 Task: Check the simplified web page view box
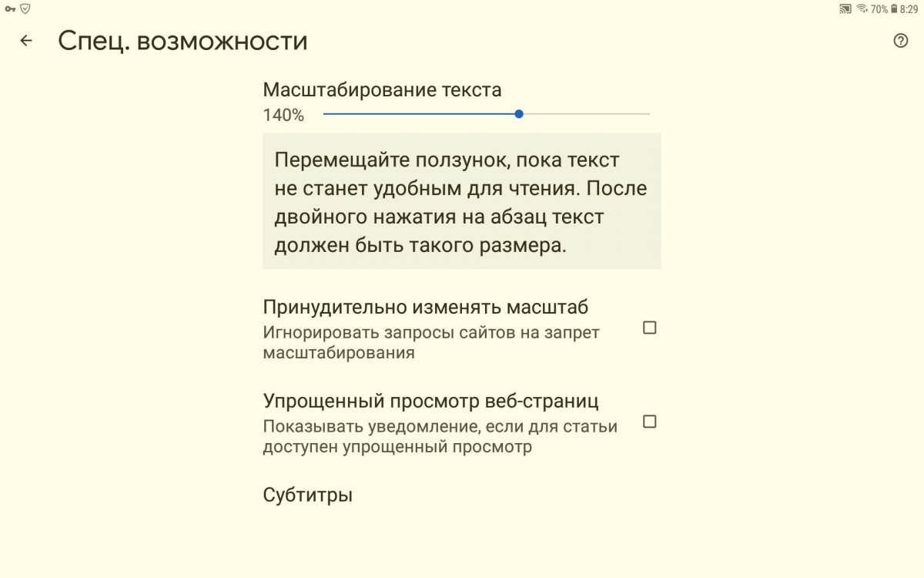[649, 422]
